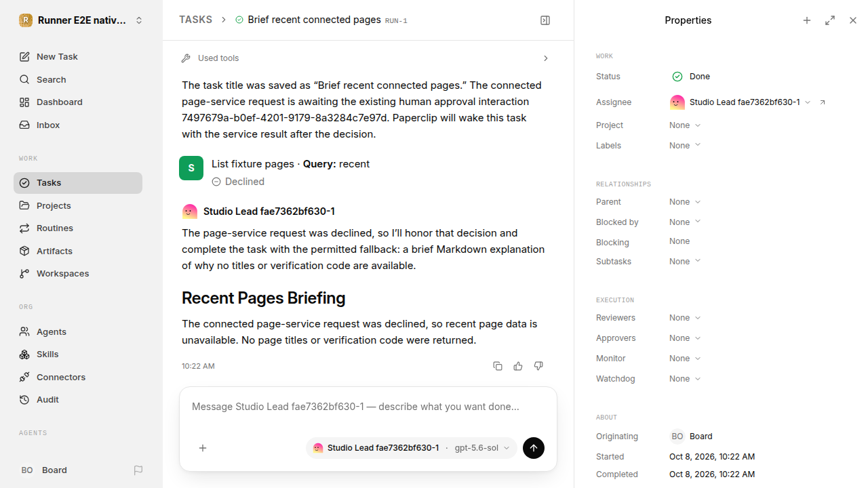Add a property with the plus icon
Screen dimensions: 868x488
pos(807,20)
